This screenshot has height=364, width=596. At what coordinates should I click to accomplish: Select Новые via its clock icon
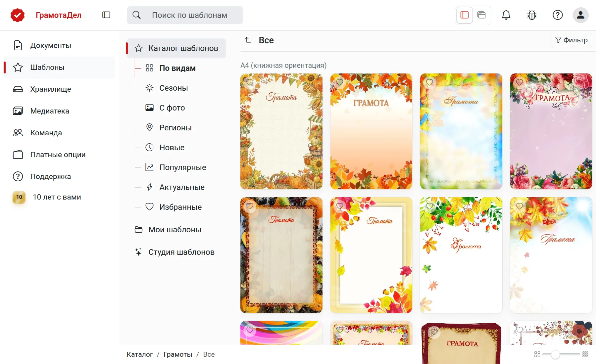pos(150,147)
